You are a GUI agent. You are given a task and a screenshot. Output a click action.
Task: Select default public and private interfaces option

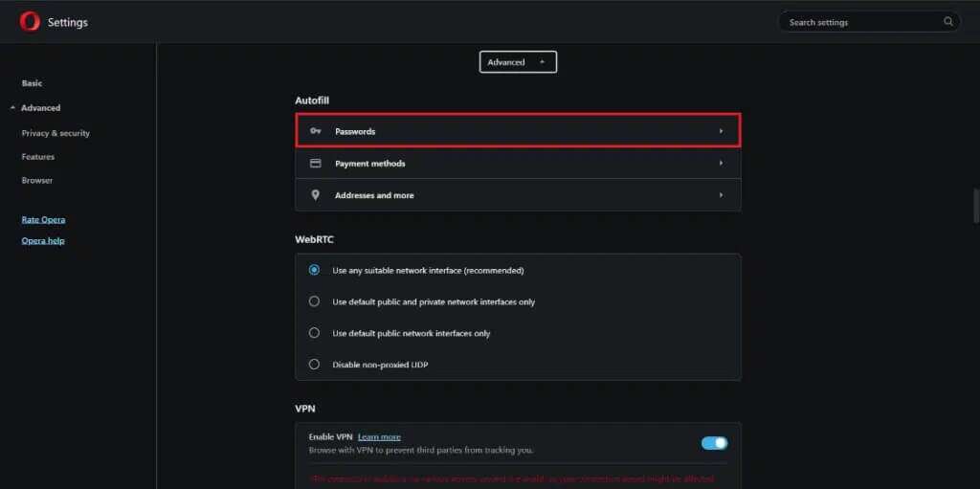point(314,301)
